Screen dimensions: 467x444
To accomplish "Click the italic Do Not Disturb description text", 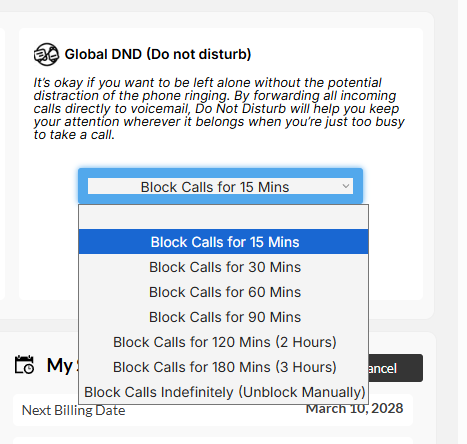I will pos(219,108).
